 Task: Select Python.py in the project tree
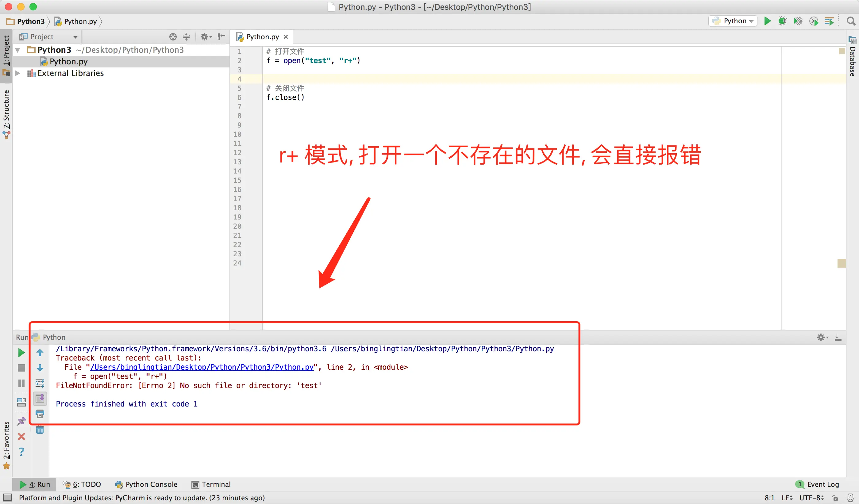point(68,62)
